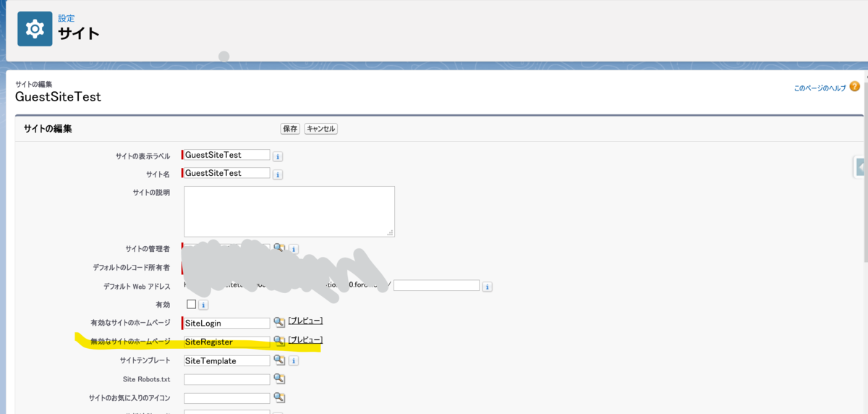Focus the サイトの表示ラベル input field
The width and height of the screenshot is (868, 414).
click(x=226, y=155)
